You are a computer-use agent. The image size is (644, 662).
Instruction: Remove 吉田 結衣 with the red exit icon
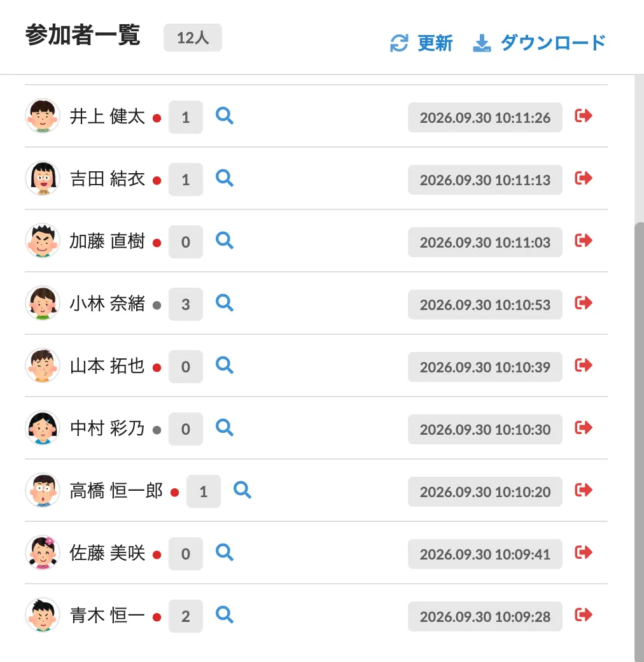pos(584,178)
